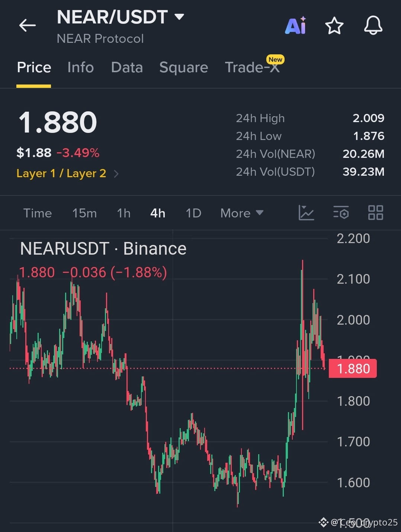Tap the red 1.880 current price tag on axis

353,369
